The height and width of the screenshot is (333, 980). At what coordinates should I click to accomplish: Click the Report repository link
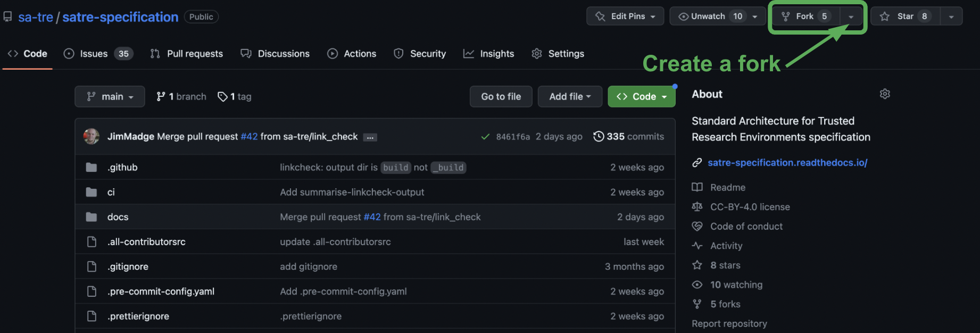729,323
